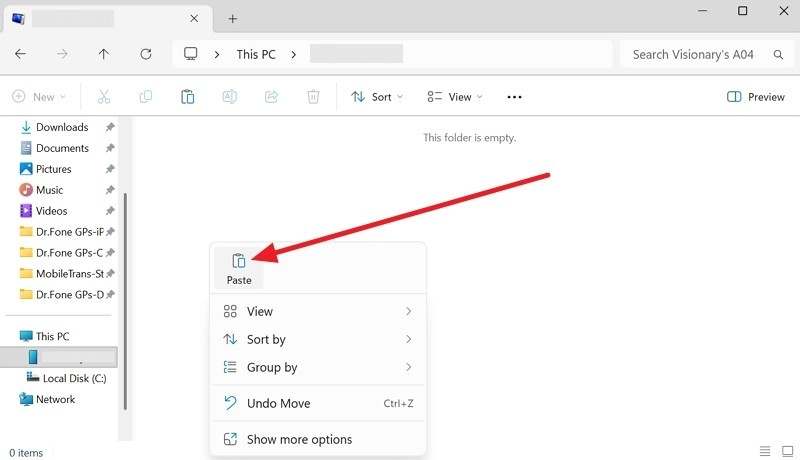Click the Rename toolbar icon

tap(230, 96)
